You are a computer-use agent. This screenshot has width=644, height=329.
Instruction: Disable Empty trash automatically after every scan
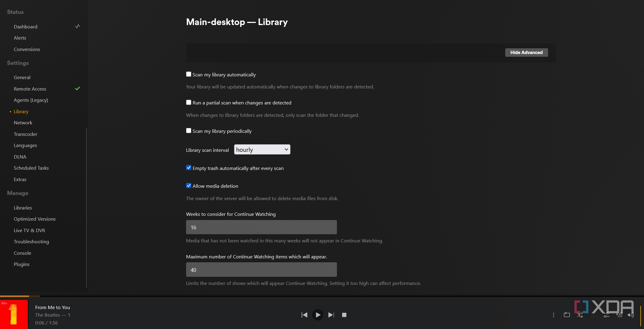click(189, 168)
